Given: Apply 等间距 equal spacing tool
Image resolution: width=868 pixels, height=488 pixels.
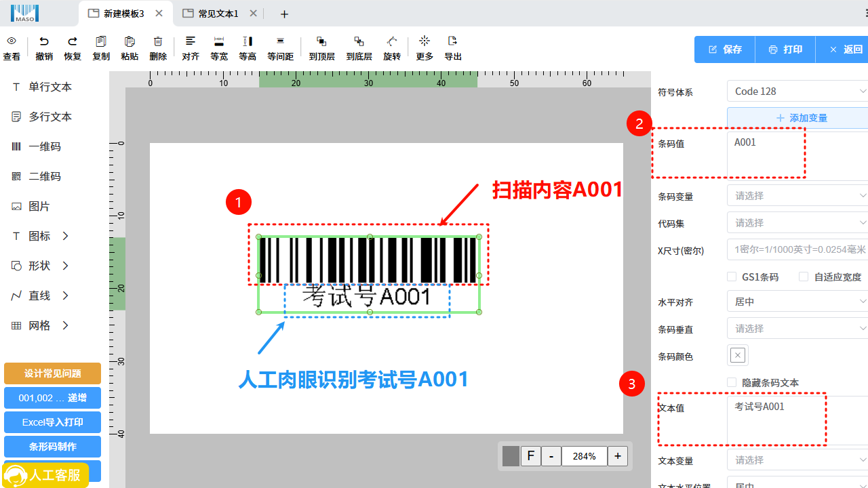Looking at the screenshot, I should click(281, 41).
